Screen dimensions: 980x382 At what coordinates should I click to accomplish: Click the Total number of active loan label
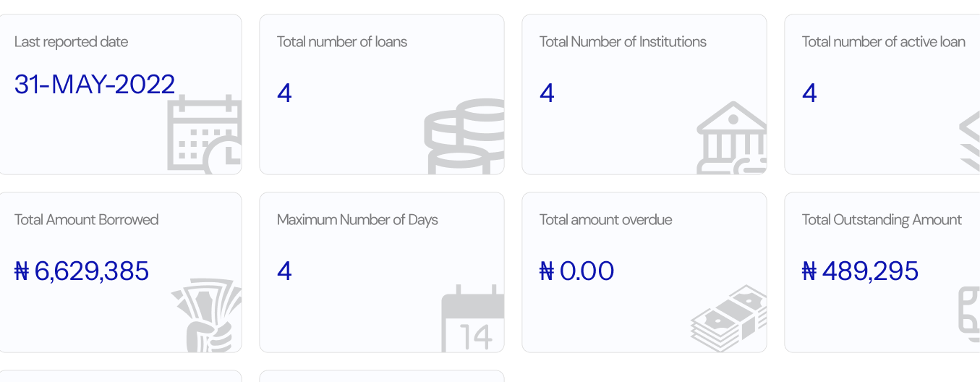click(x=884, y=42)
